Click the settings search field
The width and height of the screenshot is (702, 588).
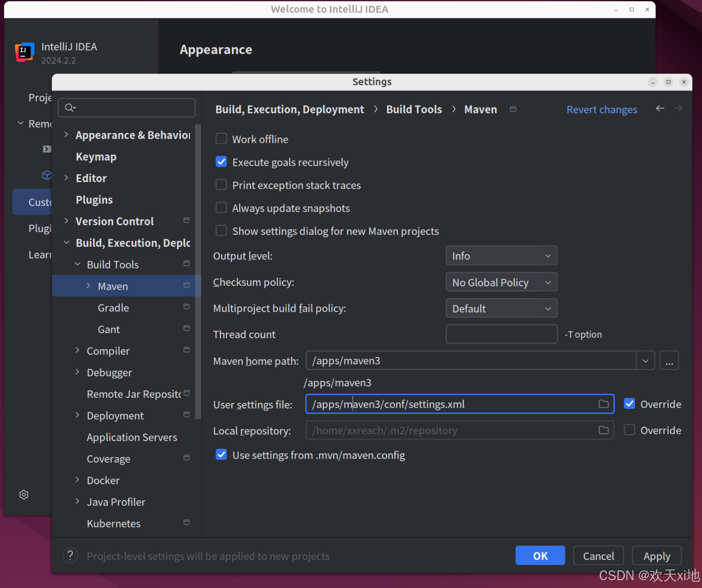(x=127, y=108)
